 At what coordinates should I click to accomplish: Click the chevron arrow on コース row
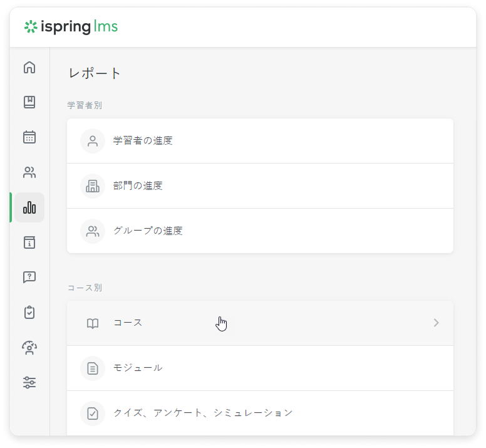pos(436,323)
